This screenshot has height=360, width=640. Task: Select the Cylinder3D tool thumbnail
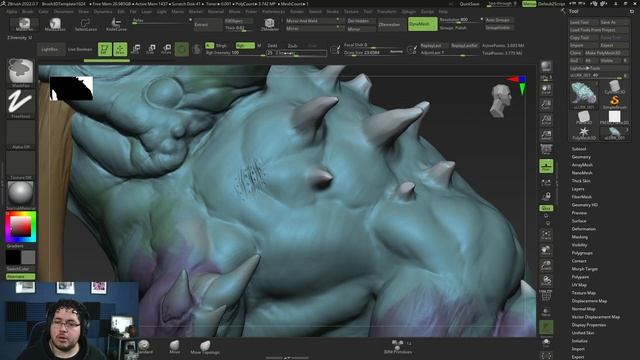(614, 87)
